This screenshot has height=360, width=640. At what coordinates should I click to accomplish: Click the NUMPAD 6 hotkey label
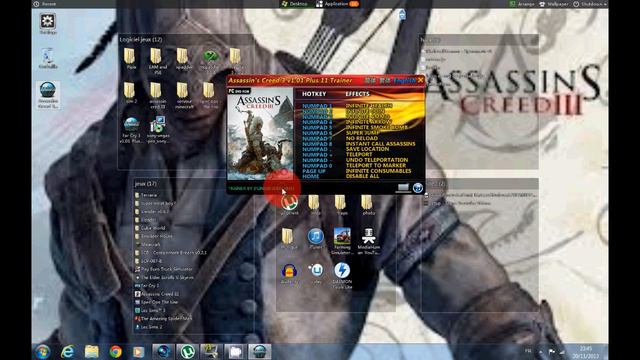point(317,133)
